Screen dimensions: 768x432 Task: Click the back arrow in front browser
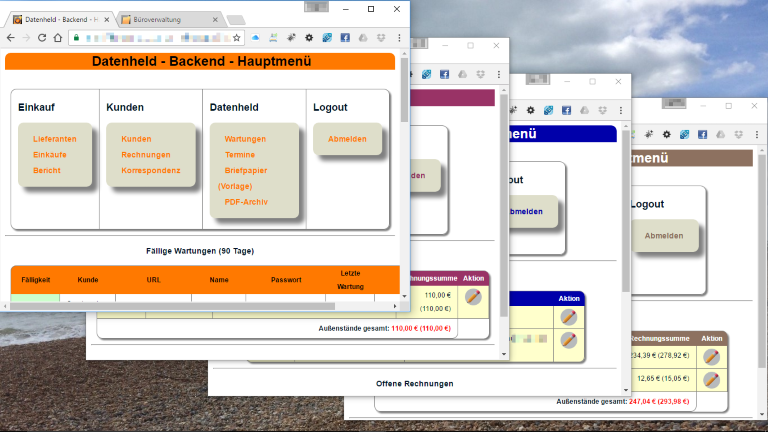click(11, 37)
